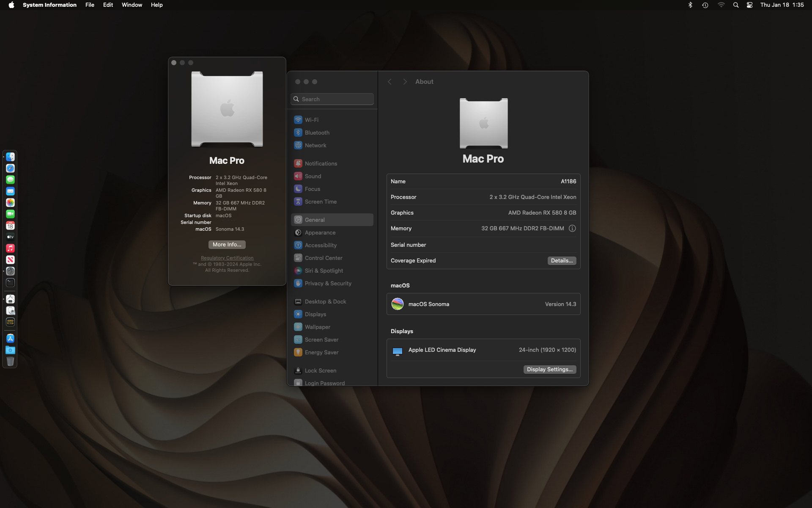Open Control Center in menu bar
Screen dimensions: 812x508
pos(749,5)
